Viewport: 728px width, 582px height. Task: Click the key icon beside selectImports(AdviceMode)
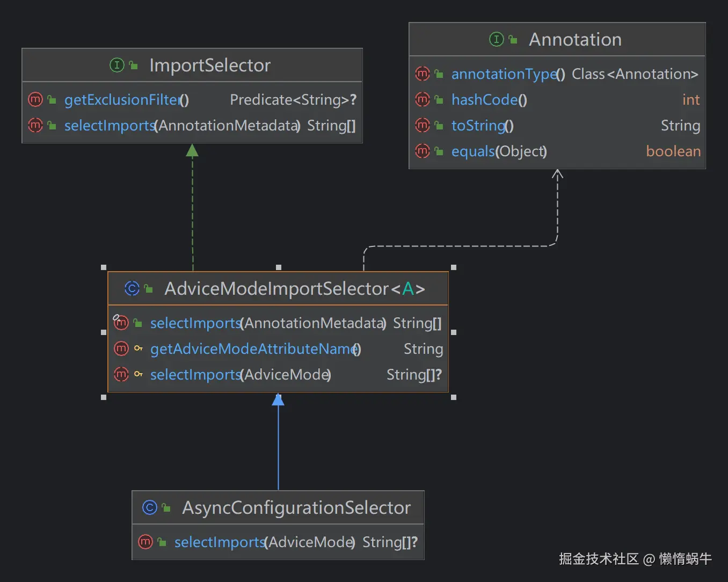[x=139, y=374]
